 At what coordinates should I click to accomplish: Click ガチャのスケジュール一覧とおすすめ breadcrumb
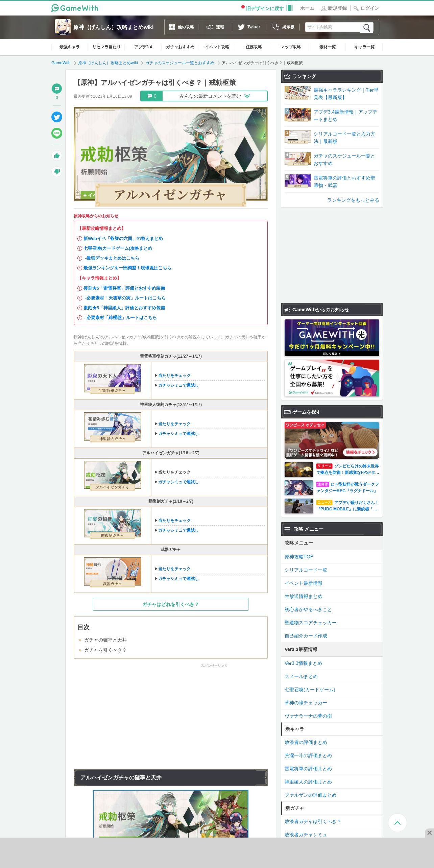coord(180,63)
